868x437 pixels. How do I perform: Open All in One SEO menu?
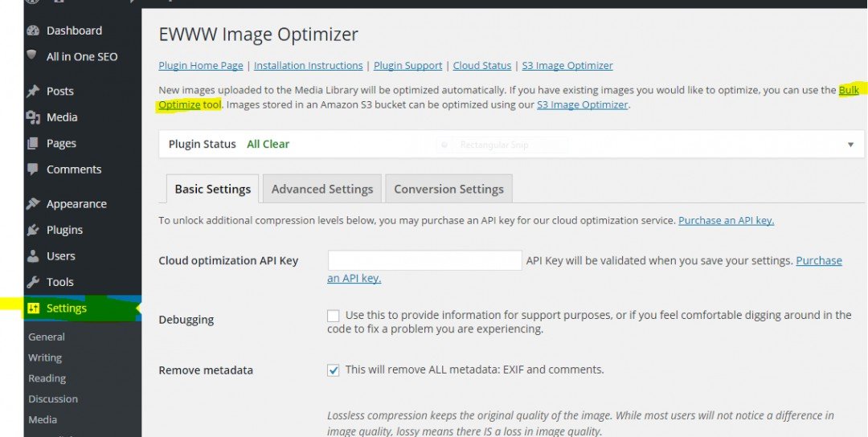point(83,56)
